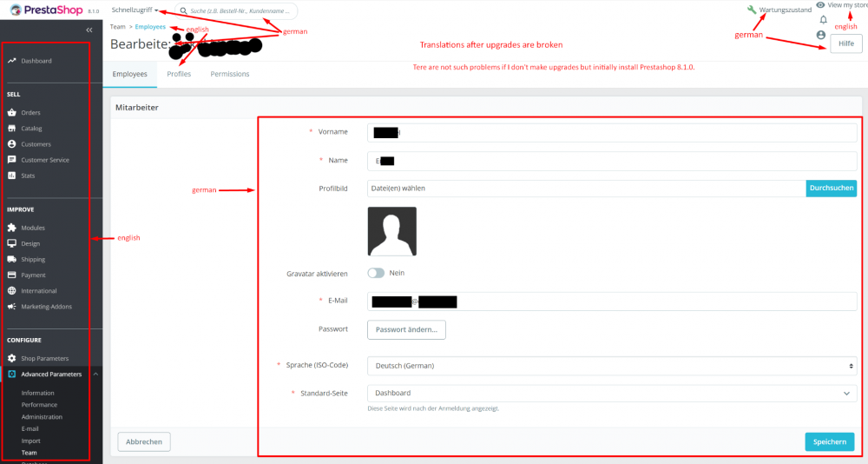Screen dimensions: 868x464
Task: Click Wartungszustand link
Action: [x=785, y=10]
